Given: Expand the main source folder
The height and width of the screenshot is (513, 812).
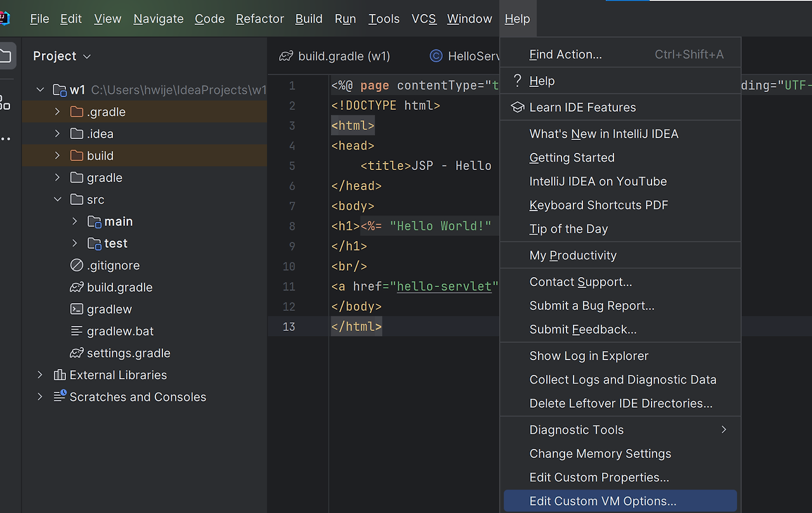Looking at the screenshot, I should coord(75,221).
